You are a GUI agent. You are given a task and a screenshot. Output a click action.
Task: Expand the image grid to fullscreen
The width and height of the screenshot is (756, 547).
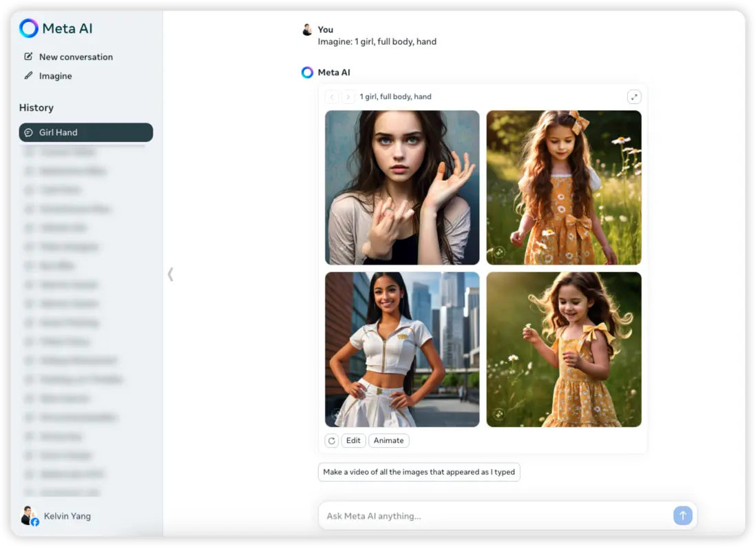click(x=634, y=97)
